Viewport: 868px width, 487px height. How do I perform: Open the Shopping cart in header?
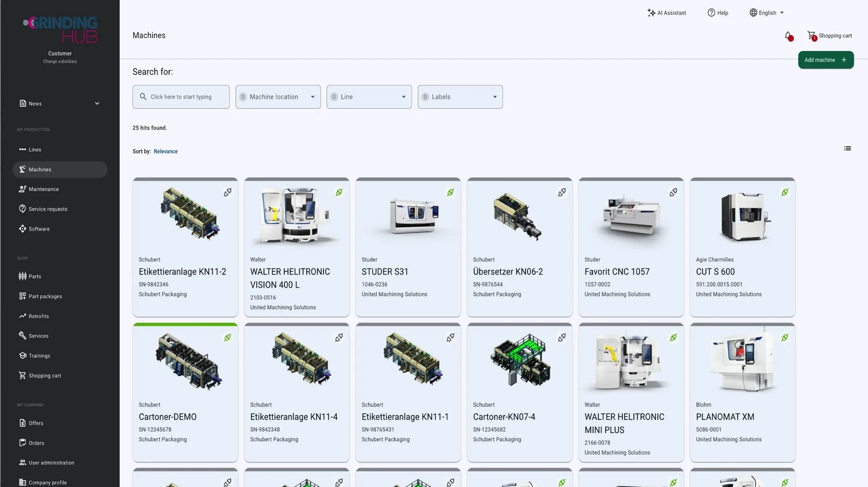[829, 36]
